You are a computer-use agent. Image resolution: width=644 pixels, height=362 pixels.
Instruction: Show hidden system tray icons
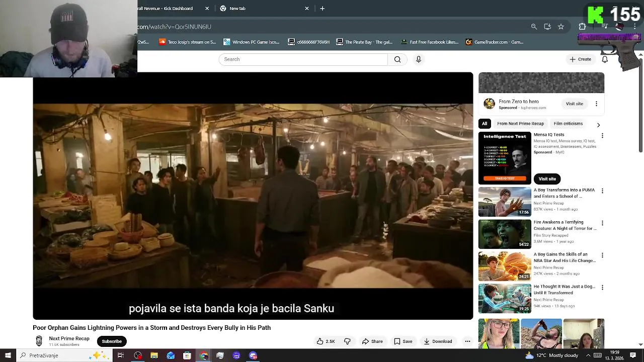pyautogui.click(x=588, y=355)
